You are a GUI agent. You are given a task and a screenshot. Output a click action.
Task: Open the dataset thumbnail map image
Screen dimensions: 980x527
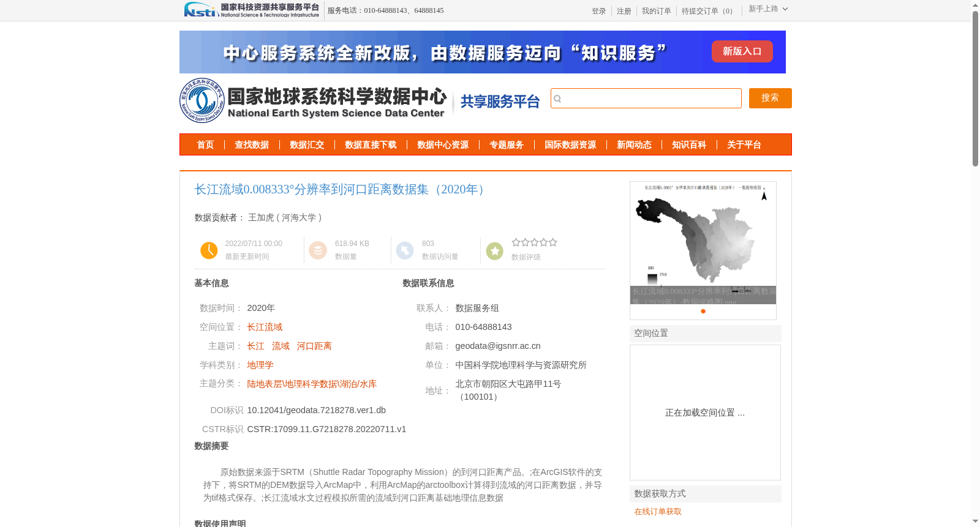click(703, 242)
